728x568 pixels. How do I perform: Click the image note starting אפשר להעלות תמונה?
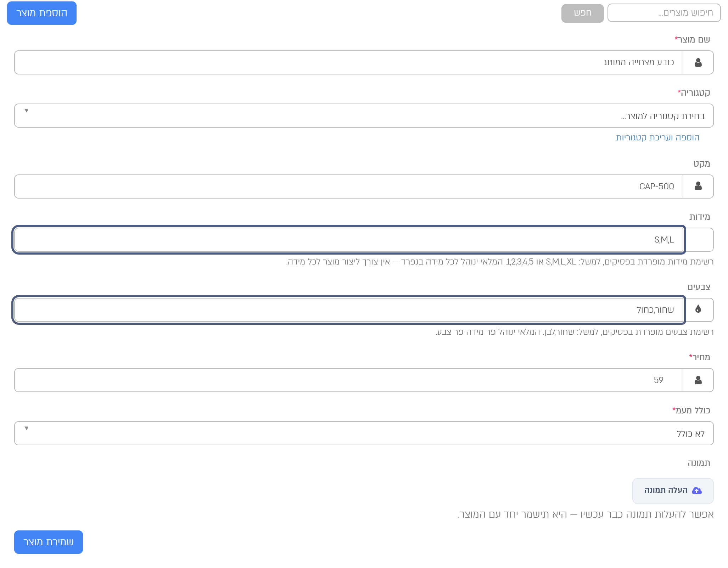coord(586,514)
